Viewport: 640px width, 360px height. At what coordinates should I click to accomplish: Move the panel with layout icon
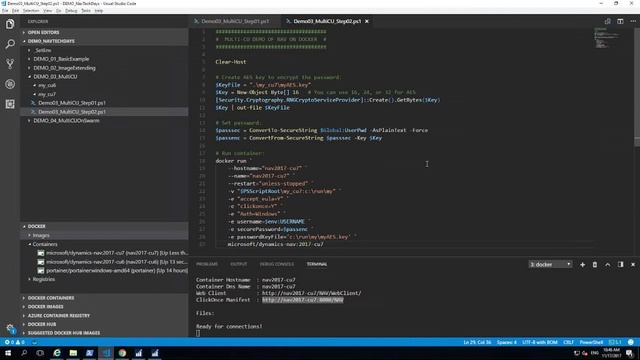[620, 264]
